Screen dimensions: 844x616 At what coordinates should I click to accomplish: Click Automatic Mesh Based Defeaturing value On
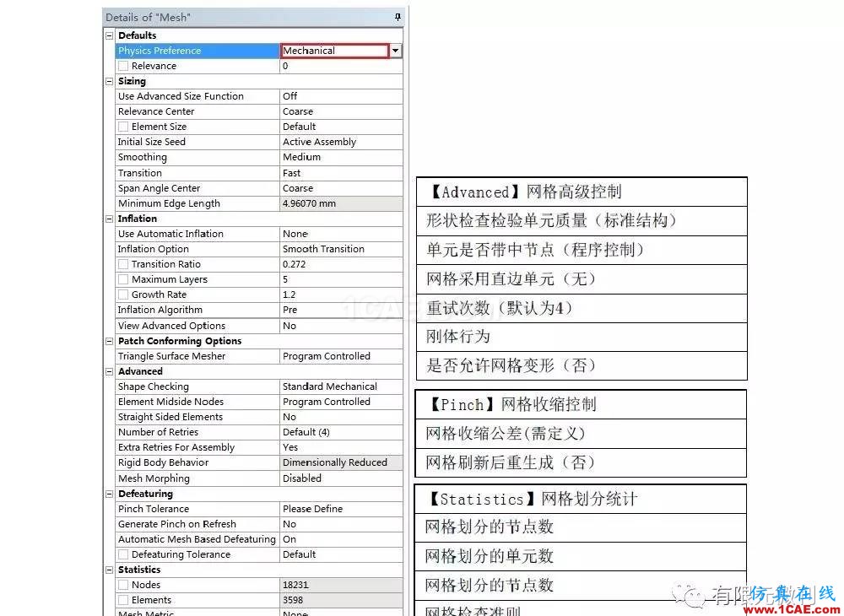pyautogui.click(x=341, y=539)
